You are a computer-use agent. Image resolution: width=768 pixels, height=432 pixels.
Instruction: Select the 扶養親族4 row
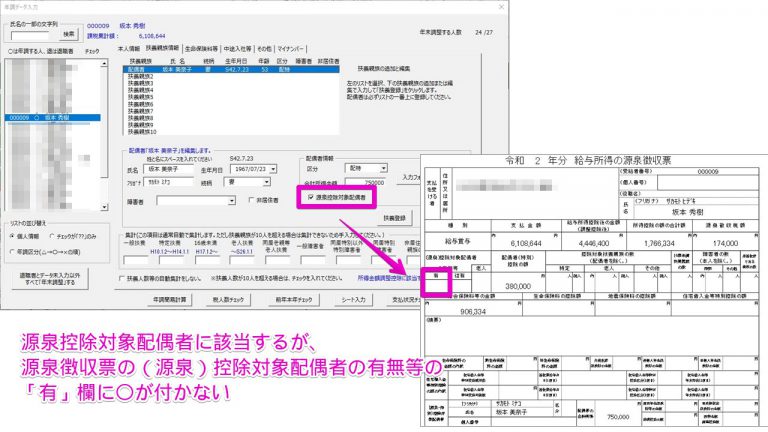pyautogui.click(x=231, y=90)
